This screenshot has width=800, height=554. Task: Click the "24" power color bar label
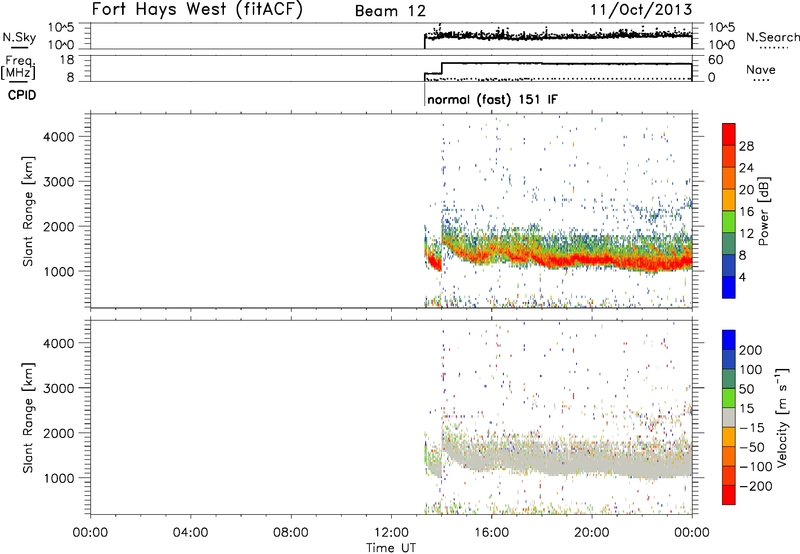(746, 168)
